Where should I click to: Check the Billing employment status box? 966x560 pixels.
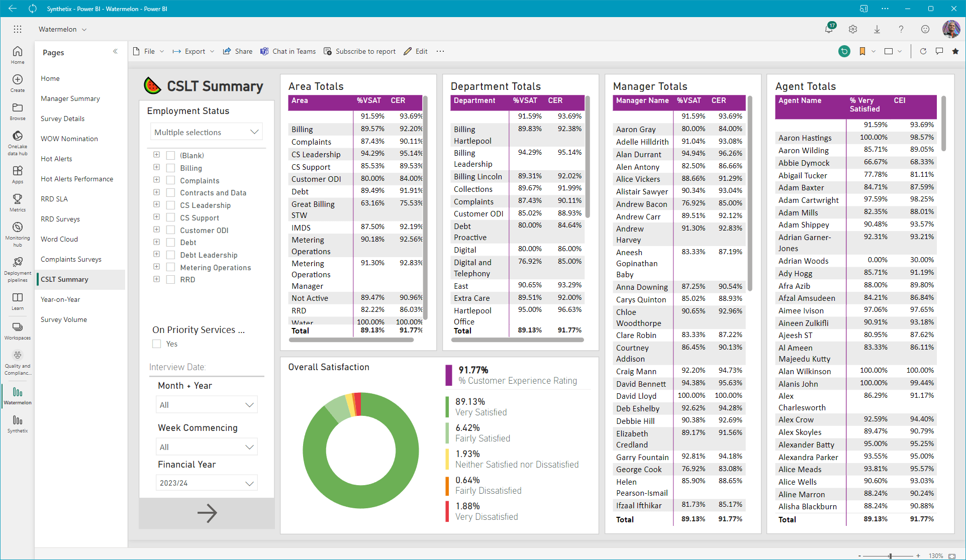coord(170,168)
